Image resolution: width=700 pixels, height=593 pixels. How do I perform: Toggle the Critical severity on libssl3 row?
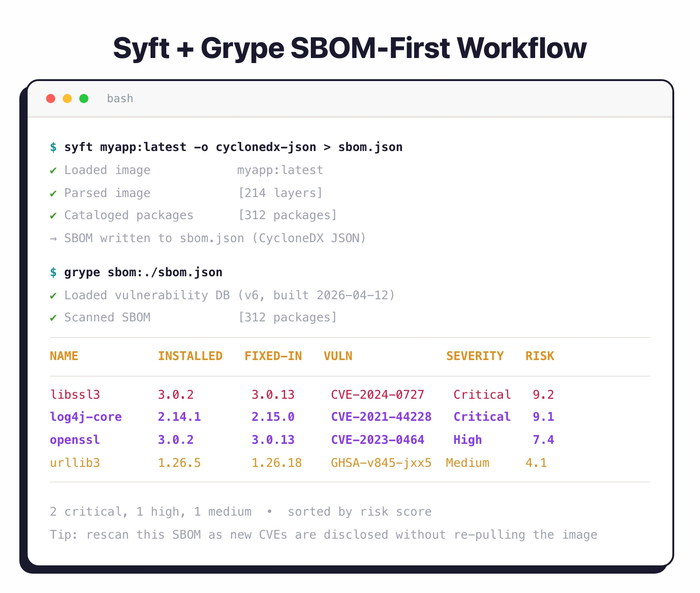coord(482,395)
